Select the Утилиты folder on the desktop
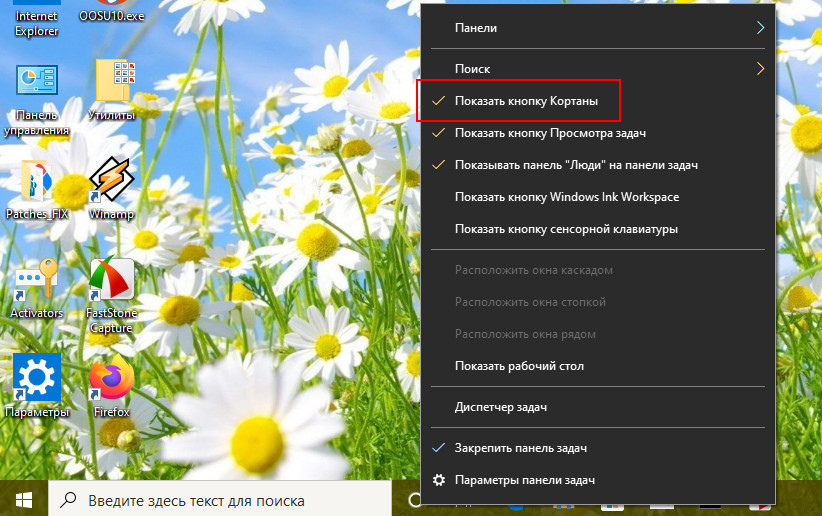This screenshot has height=516, width=822. point(111,90)
